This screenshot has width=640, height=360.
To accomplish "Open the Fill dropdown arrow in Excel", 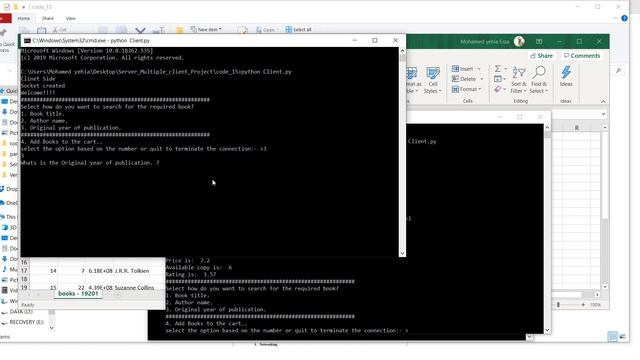I will pos(505,79).
